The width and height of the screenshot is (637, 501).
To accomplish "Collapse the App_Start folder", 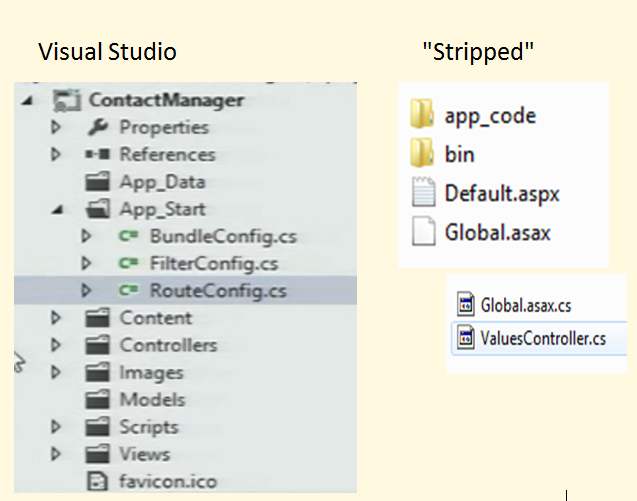I will pyautogui.click(x=56, y=210).
